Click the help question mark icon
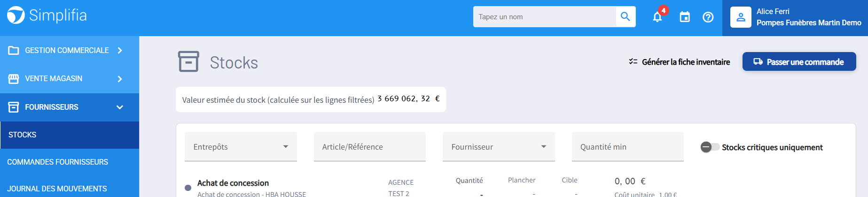The image size is (868, 197). 708,17
